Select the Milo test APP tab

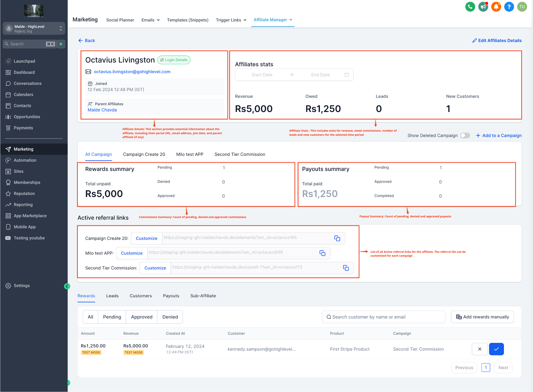point(190,154)
